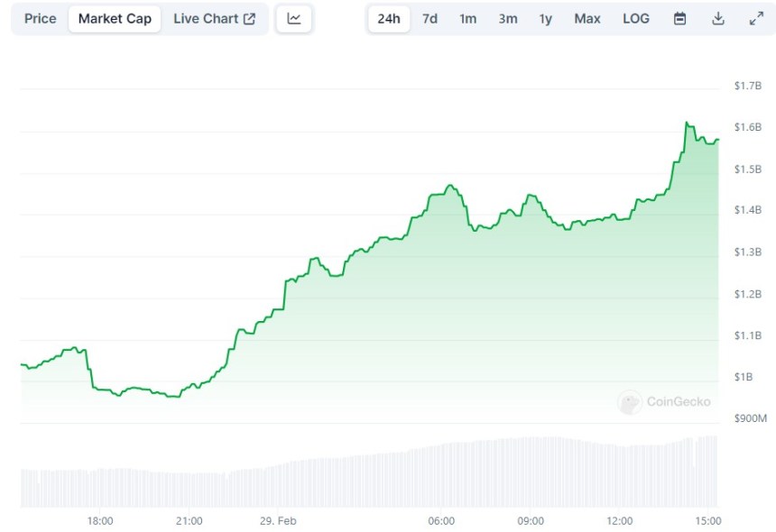Select the 24h time range
Viewport: 776px width, 532px height.
point(389,19)
